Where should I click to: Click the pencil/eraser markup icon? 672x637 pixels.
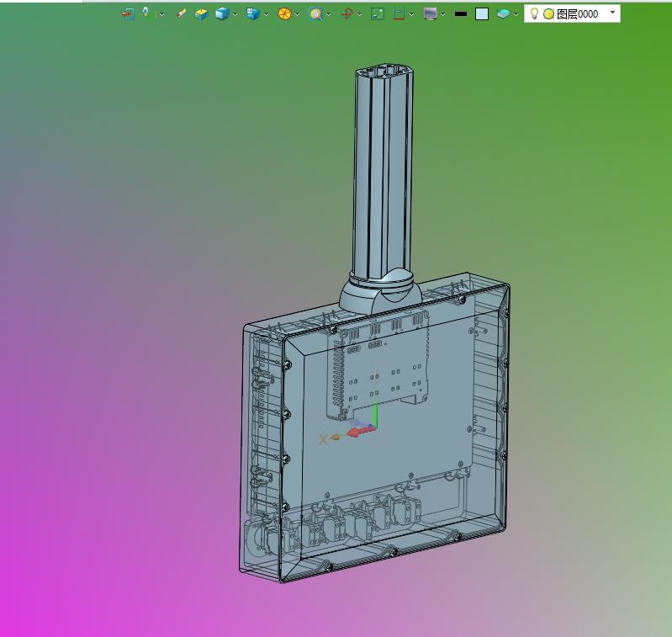point(182,14)
